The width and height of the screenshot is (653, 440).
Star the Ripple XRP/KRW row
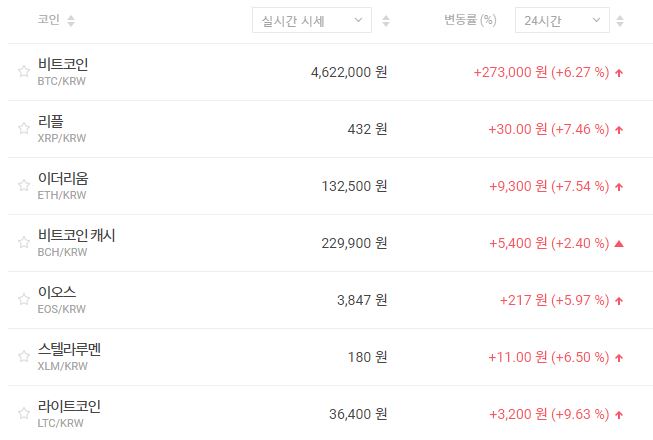tap(24, 128)
